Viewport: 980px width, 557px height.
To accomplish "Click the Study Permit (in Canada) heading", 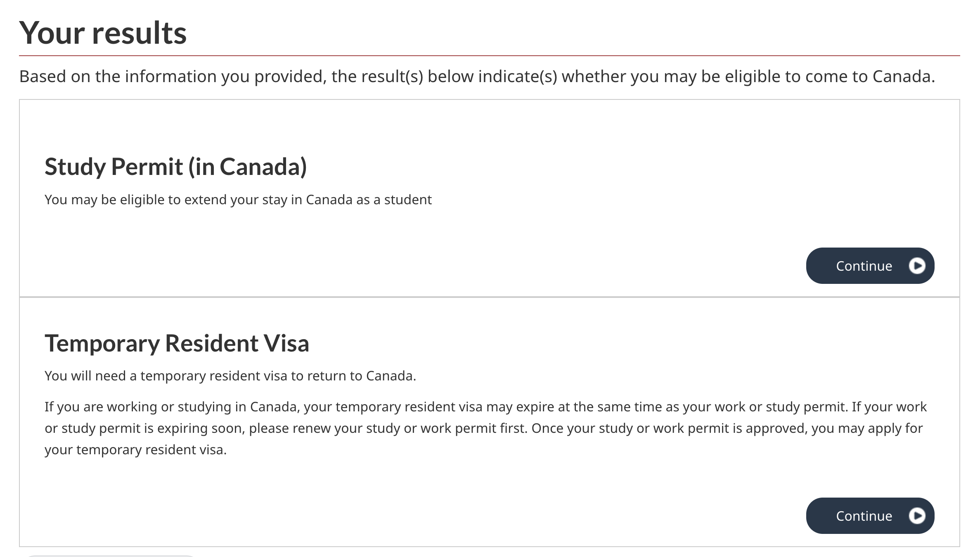I will pos(175,167).
